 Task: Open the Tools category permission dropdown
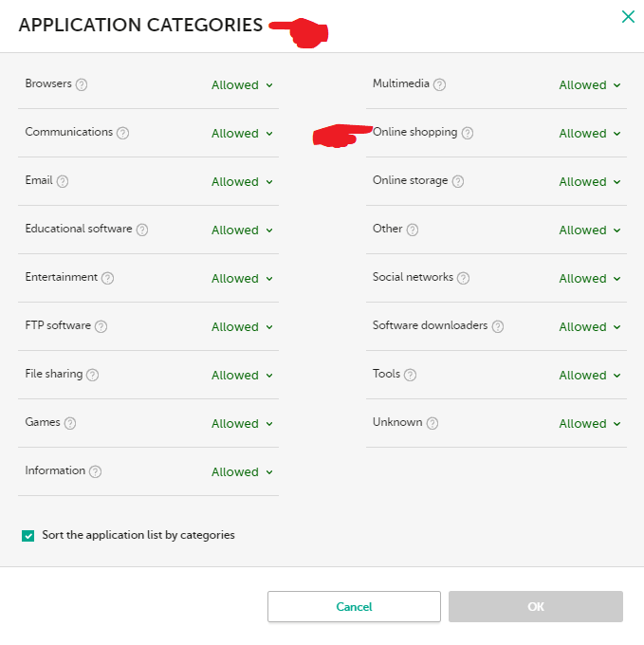pyautogui.click(x=590, y=376)
